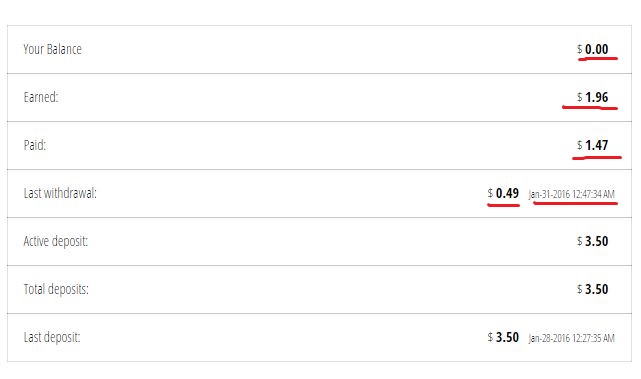Click the Jan-31-2016 withdrawal timestamp
Viewport: 641px width, 379px height.
[572, 194]
